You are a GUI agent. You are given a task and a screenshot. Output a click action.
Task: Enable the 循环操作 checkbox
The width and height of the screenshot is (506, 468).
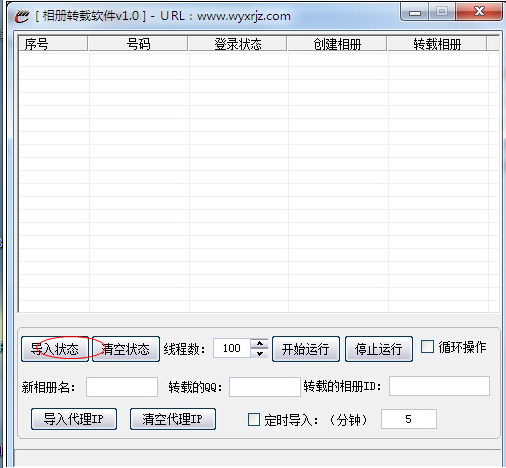click(x=427, y=347)
